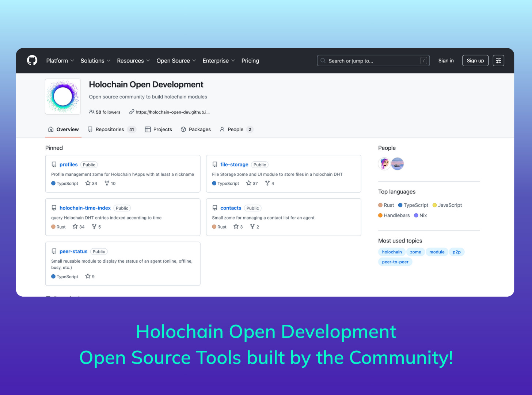Click the repo icon beside contacts
The height and width of the screenshot is (395, 532).
[215, 208]
